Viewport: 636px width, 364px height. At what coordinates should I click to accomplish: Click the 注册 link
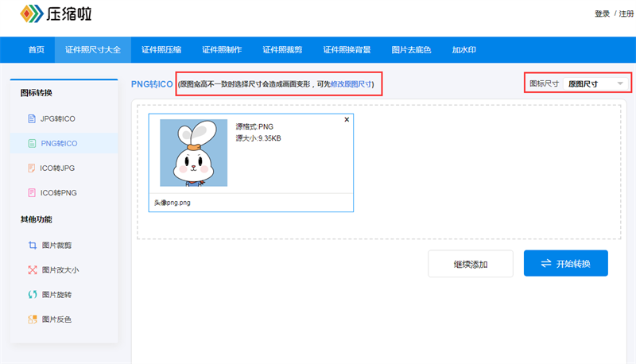pos(626,14)
